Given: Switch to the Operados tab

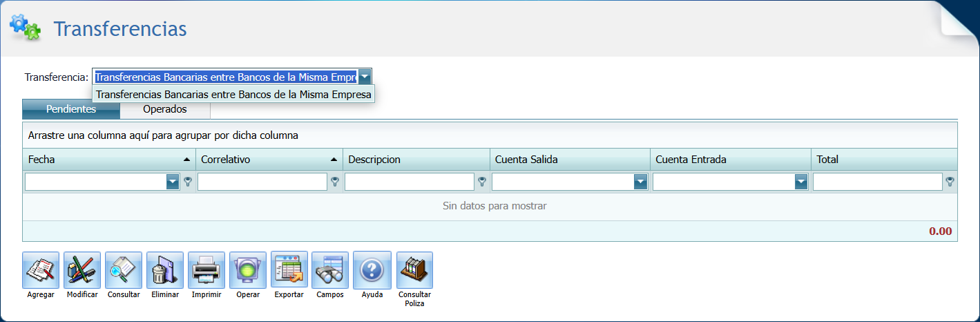Looking at the screenshot, I should (165, 109).
